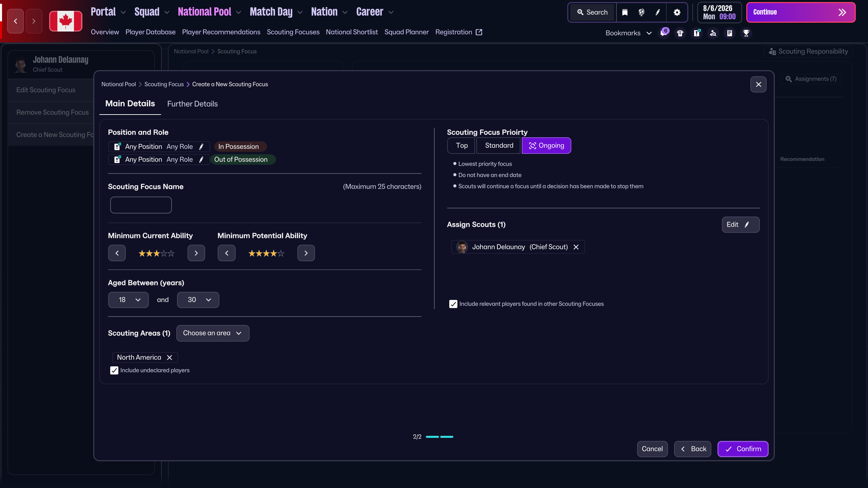The height and width of the screenshot is (488, 868).
Task: Decrease Minimum Current Ability
Action: pyautogui.click(x=117, y=253)
